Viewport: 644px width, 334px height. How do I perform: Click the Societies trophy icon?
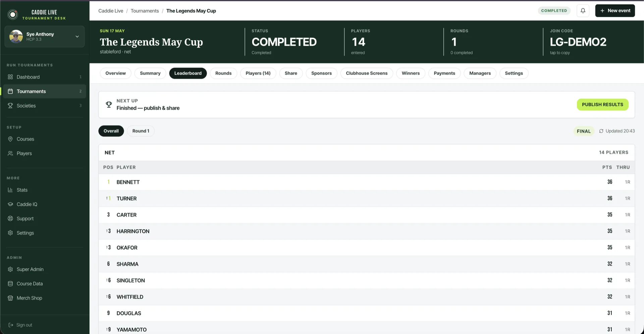10,106
